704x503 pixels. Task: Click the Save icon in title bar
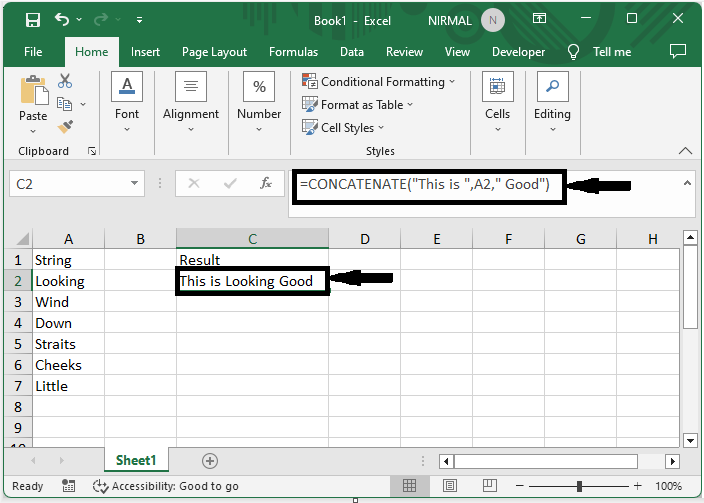(x=32, y=19)
